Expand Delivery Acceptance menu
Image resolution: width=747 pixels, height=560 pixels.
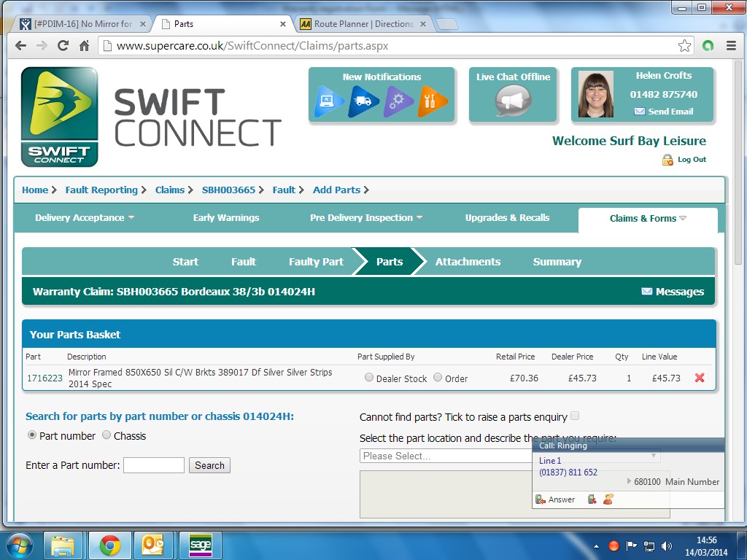click(x=85, y=217)
